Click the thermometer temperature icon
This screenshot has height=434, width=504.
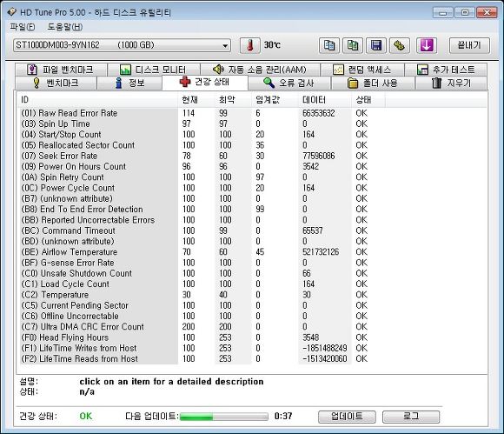(x=249, y=45)
